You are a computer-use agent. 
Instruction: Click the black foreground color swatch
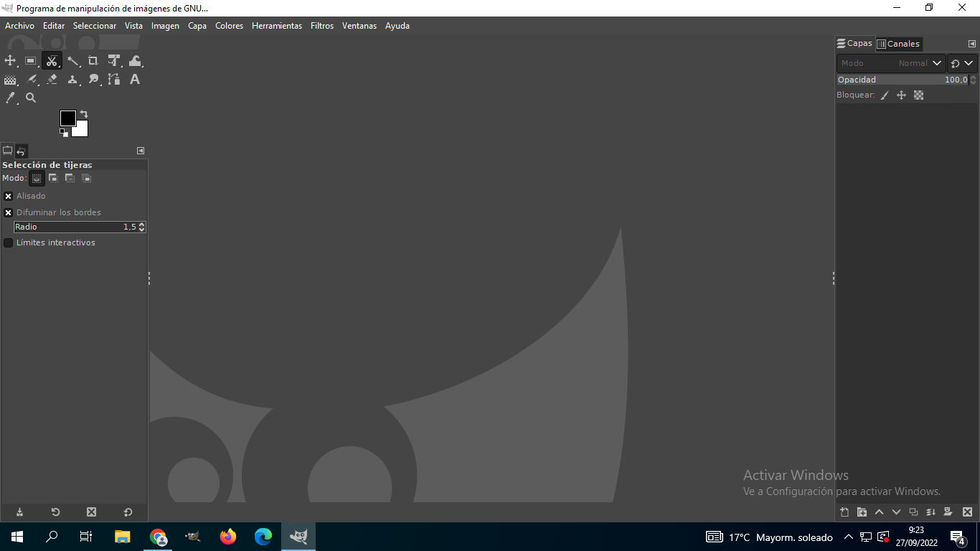click(67, 118)
